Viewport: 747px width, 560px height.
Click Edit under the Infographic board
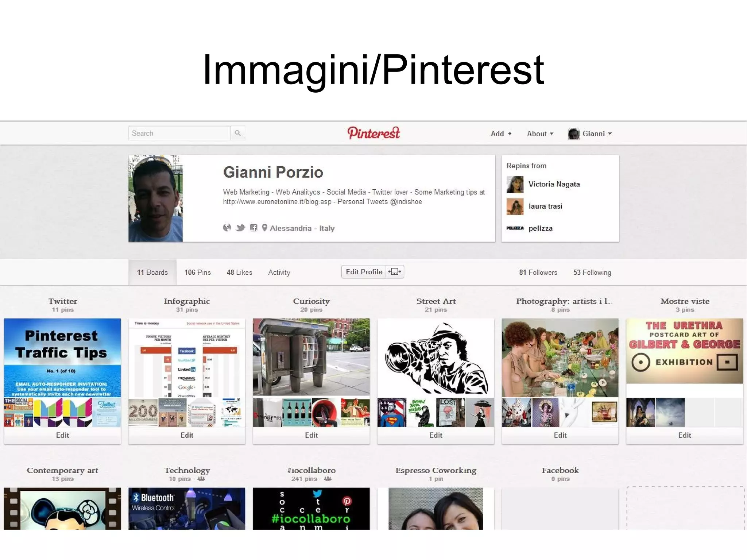pyautogui.click(x=187, y=435)
